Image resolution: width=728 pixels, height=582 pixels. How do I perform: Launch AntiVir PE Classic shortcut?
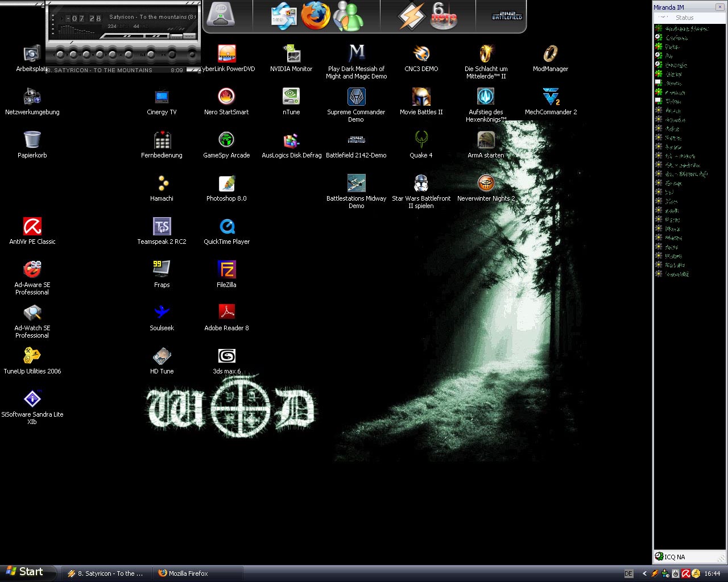tap(32, 231)
